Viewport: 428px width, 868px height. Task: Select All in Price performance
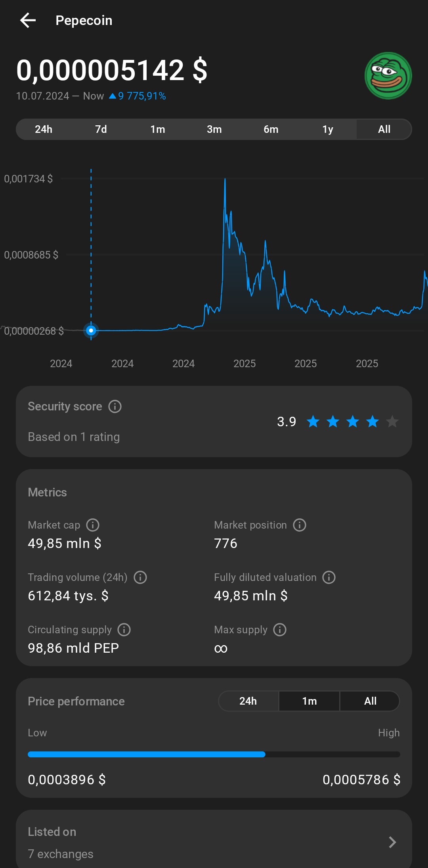(x=370, y=701)
